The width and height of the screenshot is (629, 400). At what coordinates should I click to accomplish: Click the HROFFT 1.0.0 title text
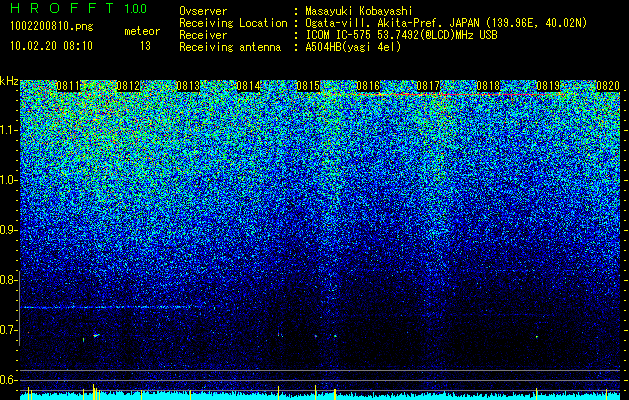(79, 8)
